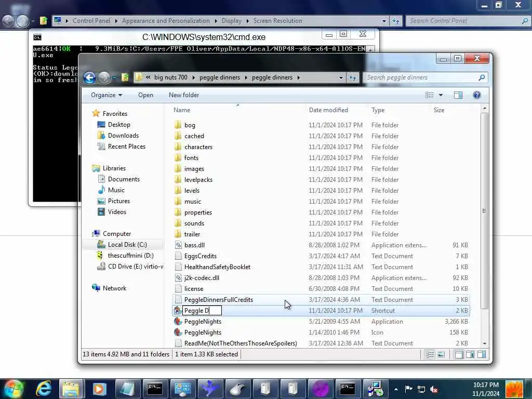Select the images folder
Image resolution: width=532 pixels, height=399 pixels.
pyautogui.click(x=194, y=169)
